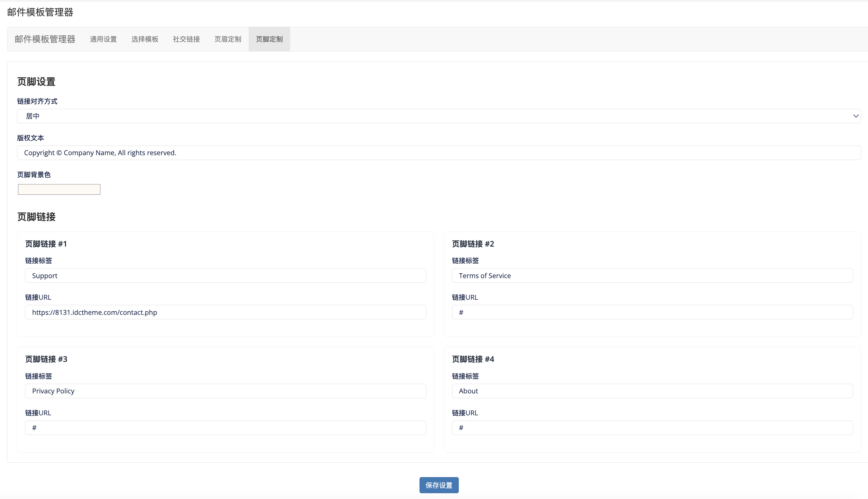
Task: Open the 页眉定制 tab
Action: [228, 39]
